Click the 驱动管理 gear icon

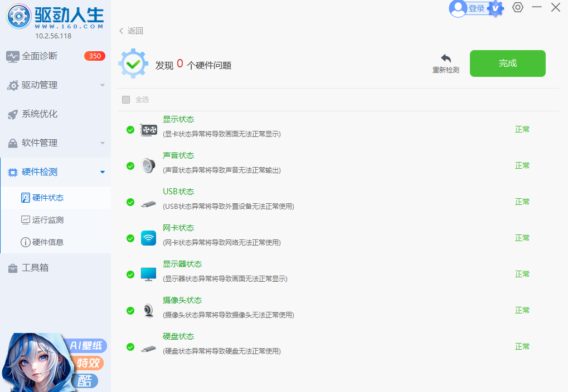pyautogui.click(x=13, y=85)
